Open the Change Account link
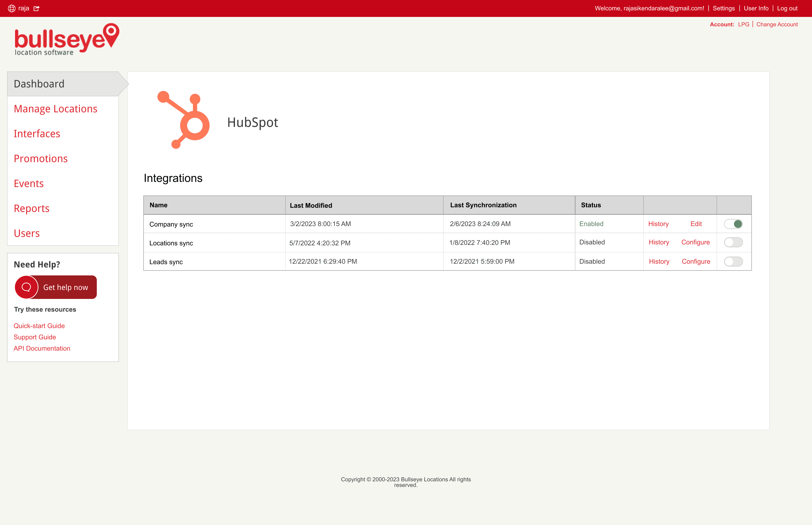Screen dimensions: 812x525 777,24
